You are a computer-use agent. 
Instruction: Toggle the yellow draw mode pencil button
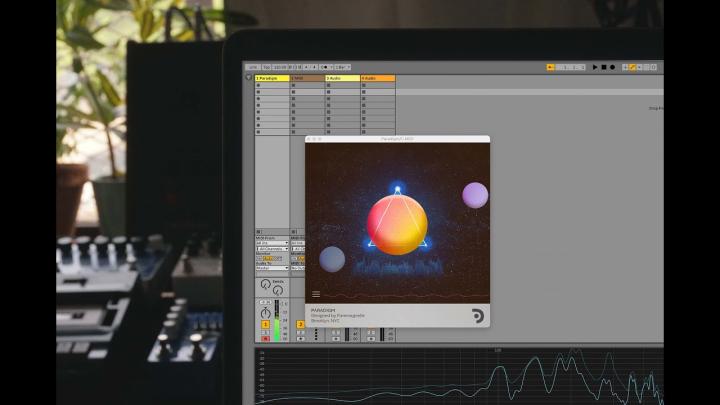point(632,67)
